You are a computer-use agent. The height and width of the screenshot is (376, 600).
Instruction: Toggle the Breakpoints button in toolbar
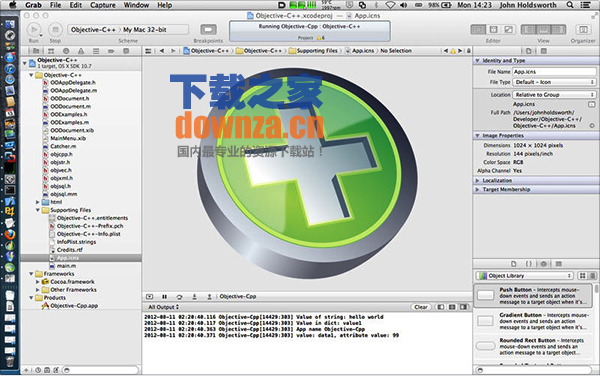(208, 30)
